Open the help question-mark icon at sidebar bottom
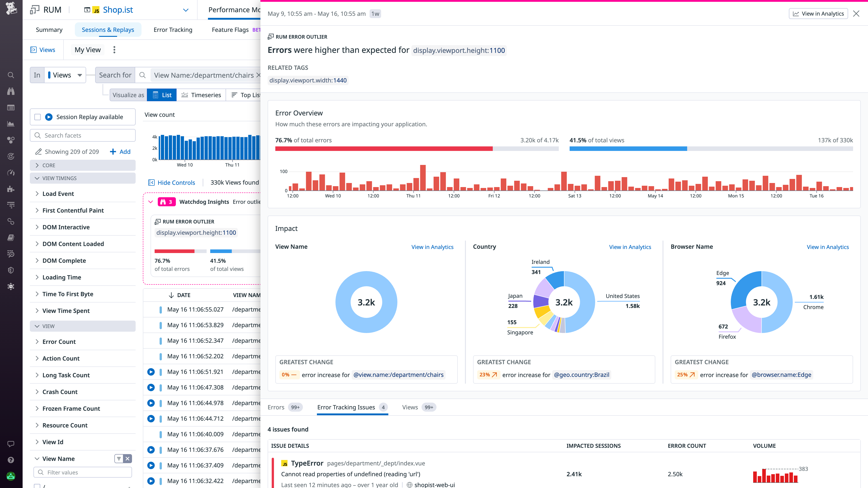 11,459
